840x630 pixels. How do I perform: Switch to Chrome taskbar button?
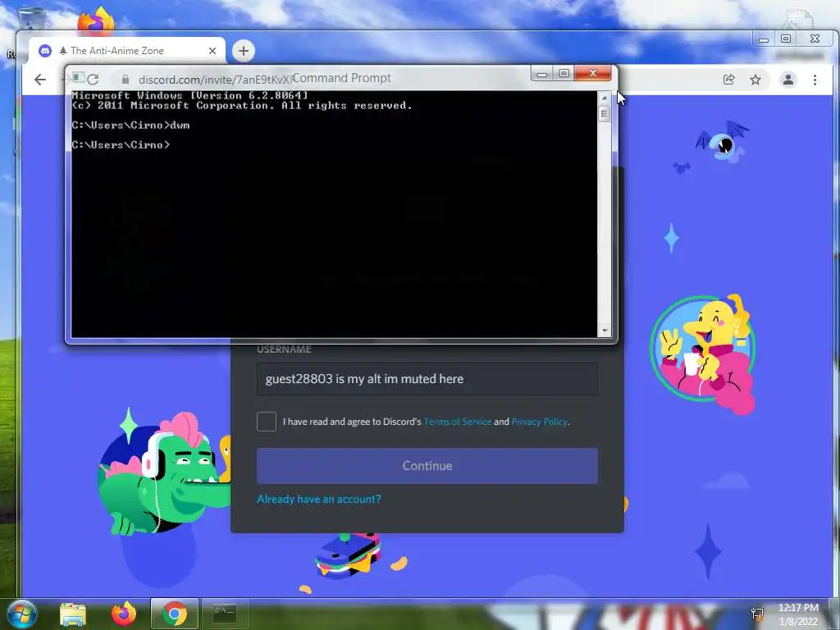coord(175,614)
